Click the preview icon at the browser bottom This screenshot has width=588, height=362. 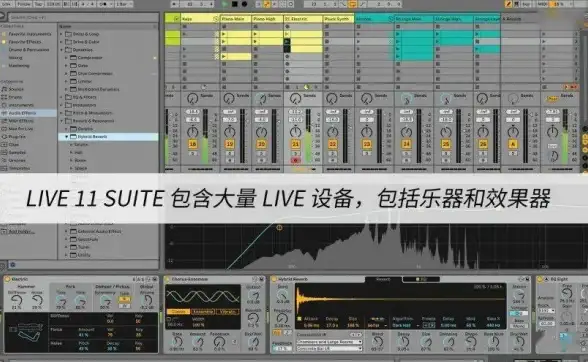coord(12,264)
